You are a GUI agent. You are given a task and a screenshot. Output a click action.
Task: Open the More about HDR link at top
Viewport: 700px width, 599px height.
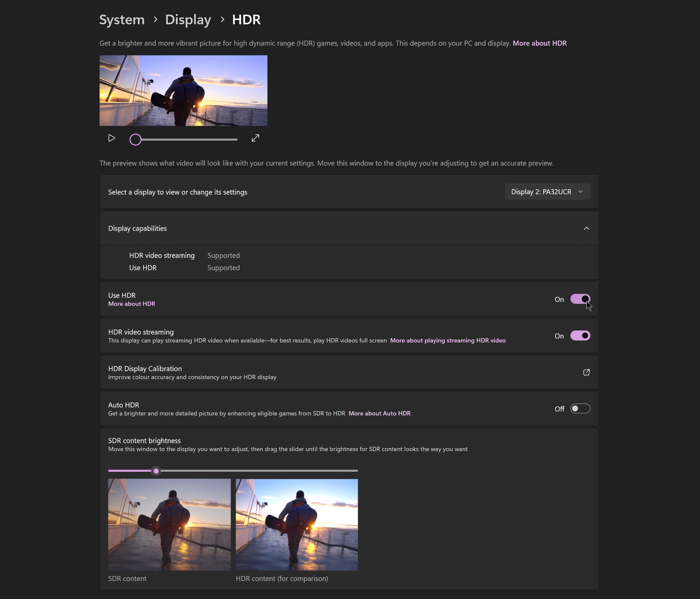coord(539,43)
